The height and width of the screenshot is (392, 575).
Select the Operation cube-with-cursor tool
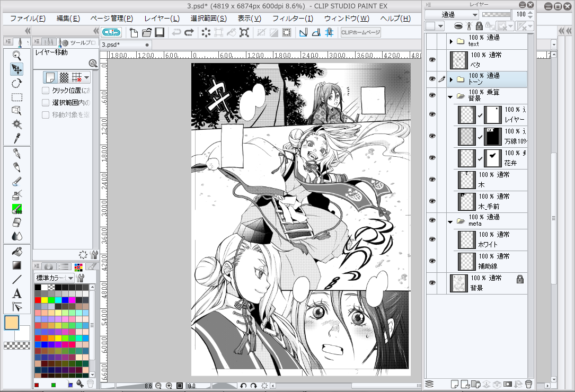[x=17, y=111]
